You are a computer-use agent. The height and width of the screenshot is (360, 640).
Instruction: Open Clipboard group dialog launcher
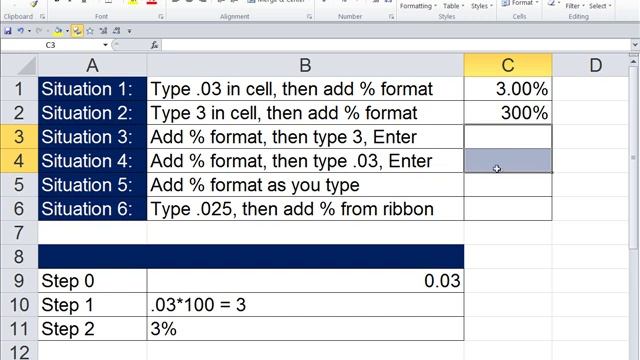tap(42, 17)
